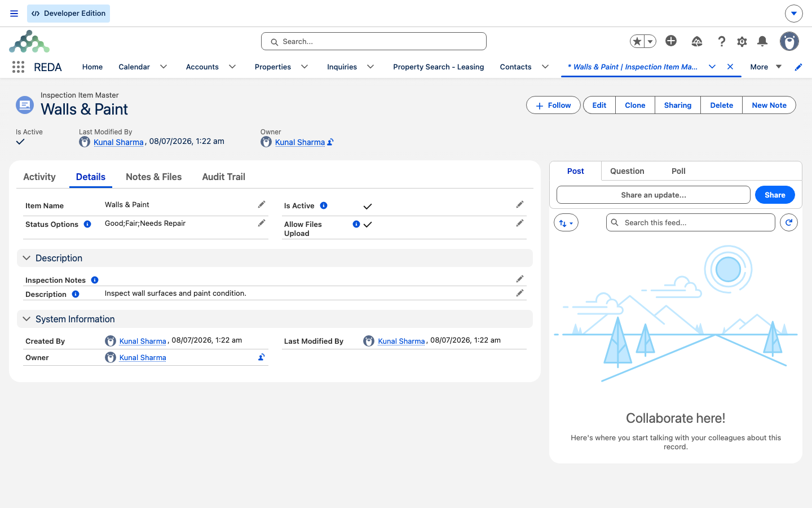
Task: Click the info icon next to Inspection Notes
Action: point(95,280)
